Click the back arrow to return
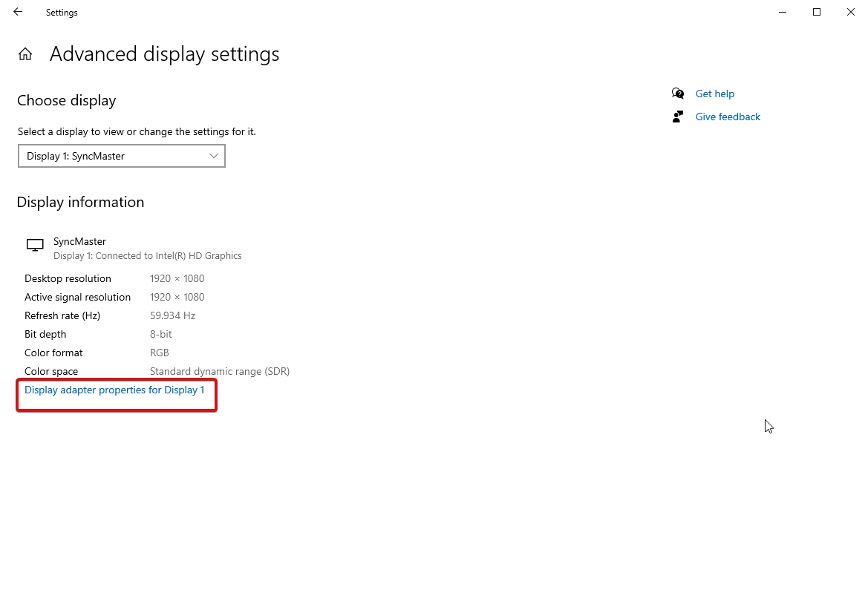Screen dimensions: 868x593 point(17,12)
